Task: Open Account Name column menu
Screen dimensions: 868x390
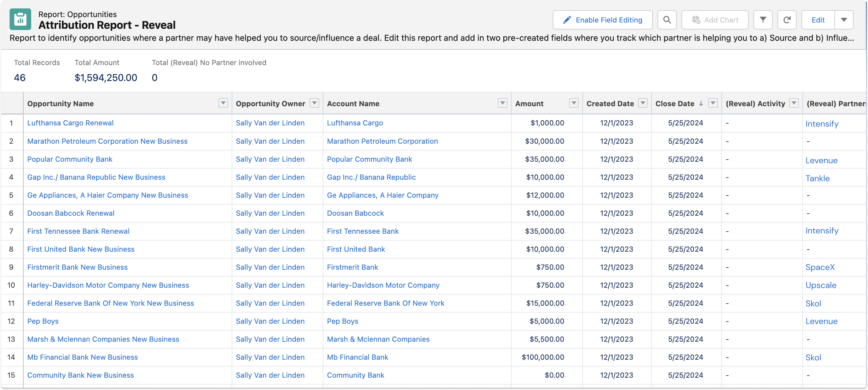Action: 502,103
